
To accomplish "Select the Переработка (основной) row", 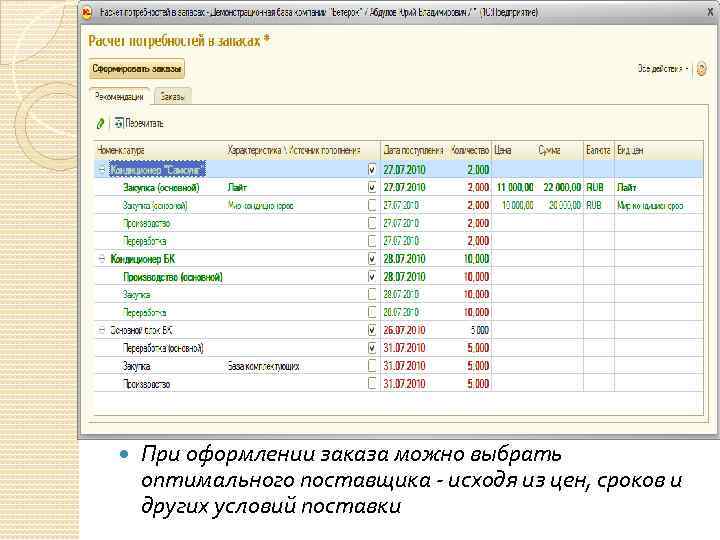I will [x=399, y=348].
